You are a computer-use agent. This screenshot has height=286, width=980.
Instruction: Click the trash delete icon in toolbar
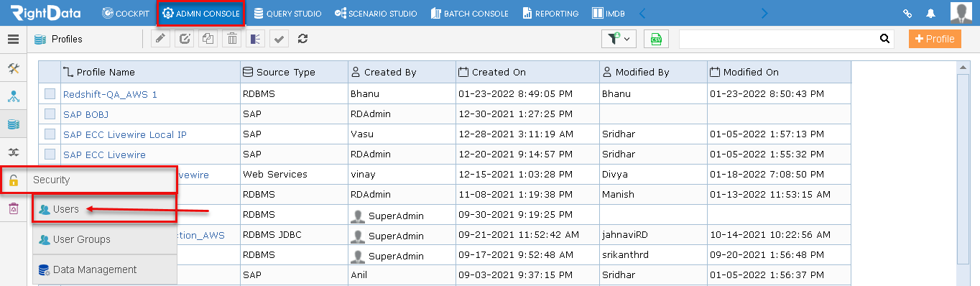(232, 39)
